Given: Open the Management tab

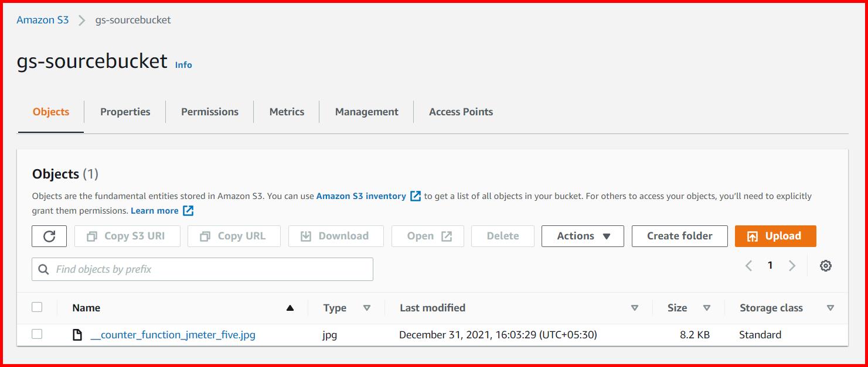Looking at the screenshot, I should point(366,111).
